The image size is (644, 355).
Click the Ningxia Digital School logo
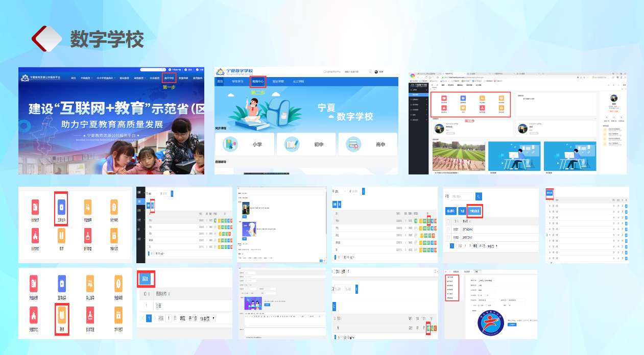click(235, 72)
